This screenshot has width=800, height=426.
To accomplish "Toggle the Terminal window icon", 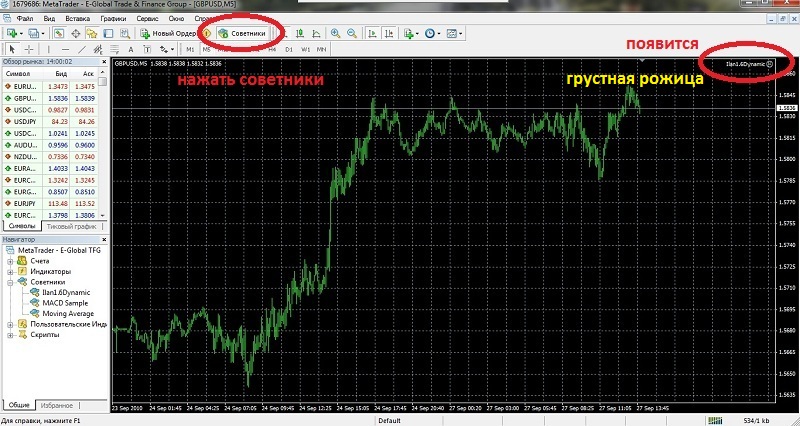I will [x=108, y=33].
